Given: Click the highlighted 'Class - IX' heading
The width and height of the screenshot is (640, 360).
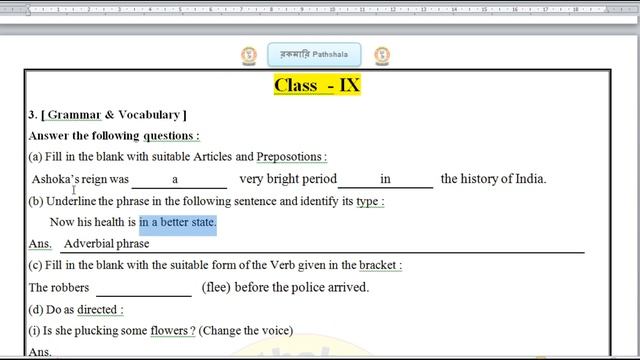Looking at the screenshot, I should click(317, 85).
